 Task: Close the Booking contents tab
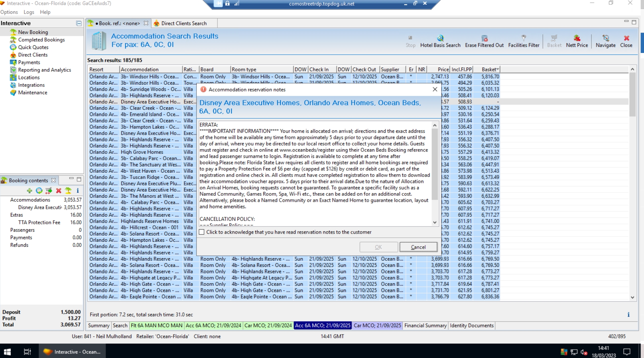pyautogui.click(x=53, y=180)
